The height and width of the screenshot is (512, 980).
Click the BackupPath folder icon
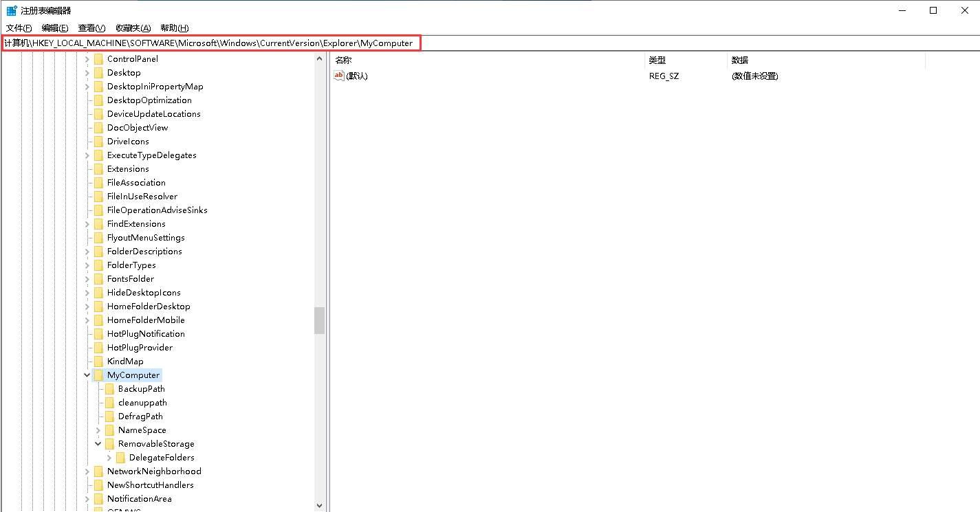pyautogui.click(x=109, y=389)
